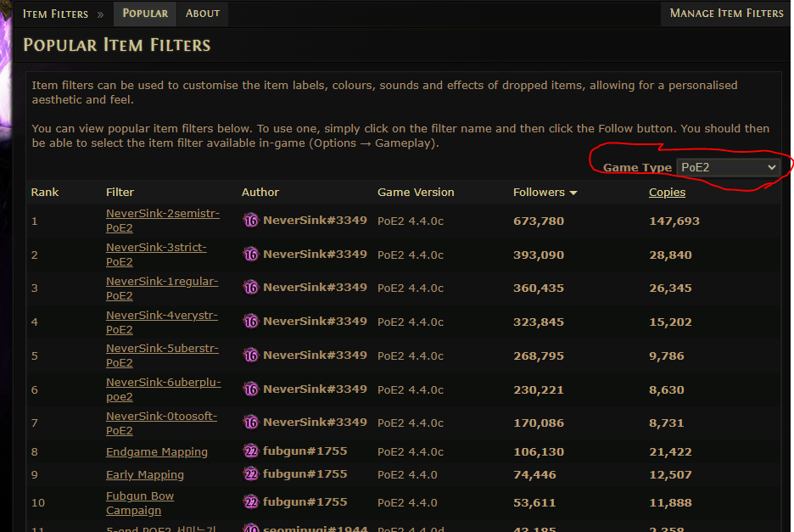Click the 21,422 copies value

[x=670, y=452]
